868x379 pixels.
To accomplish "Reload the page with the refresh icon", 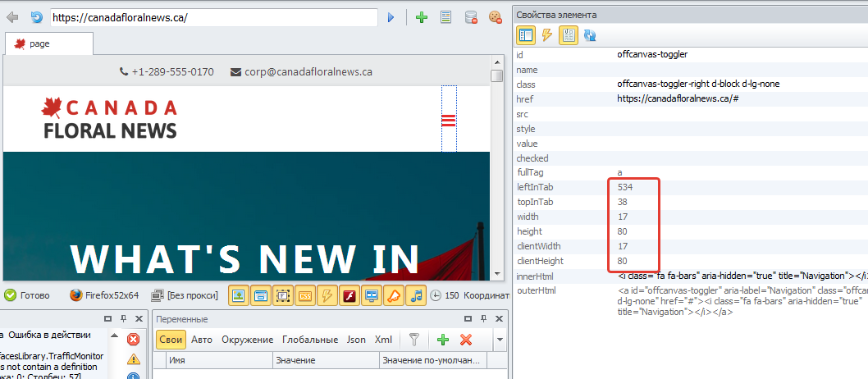I will click(37, 18).
